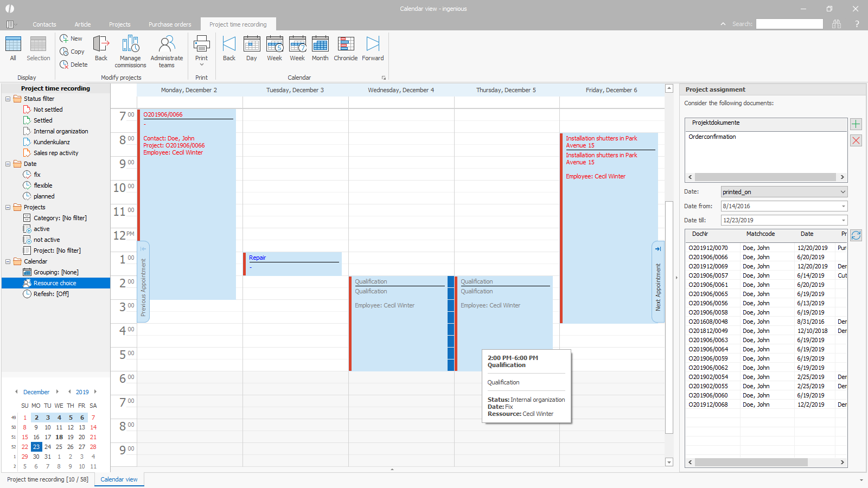868x488 pixels.
Task: Click in the Search input field
Action: point(789,24)
